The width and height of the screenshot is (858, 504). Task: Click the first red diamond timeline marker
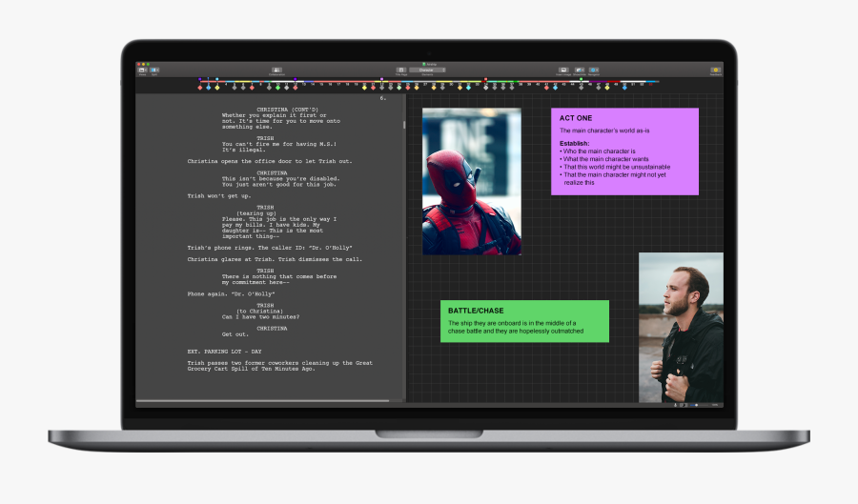(x=200, y=88)
